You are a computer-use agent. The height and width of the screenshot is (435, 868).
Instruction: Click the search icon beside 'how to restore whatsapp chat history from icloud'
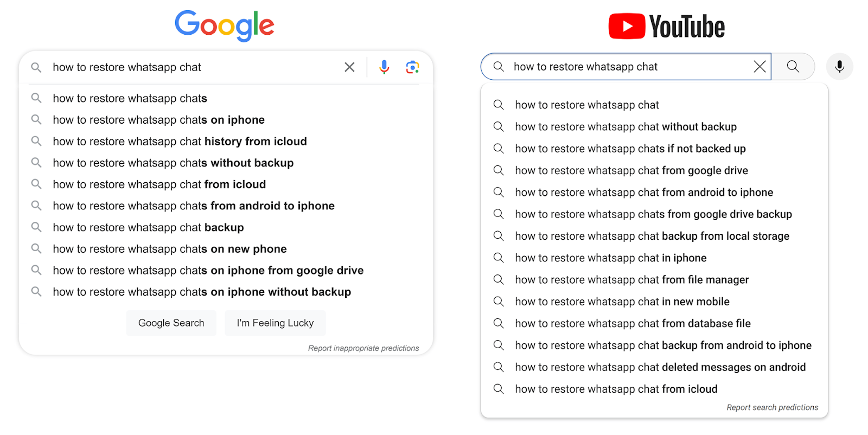tap(36, 141)
